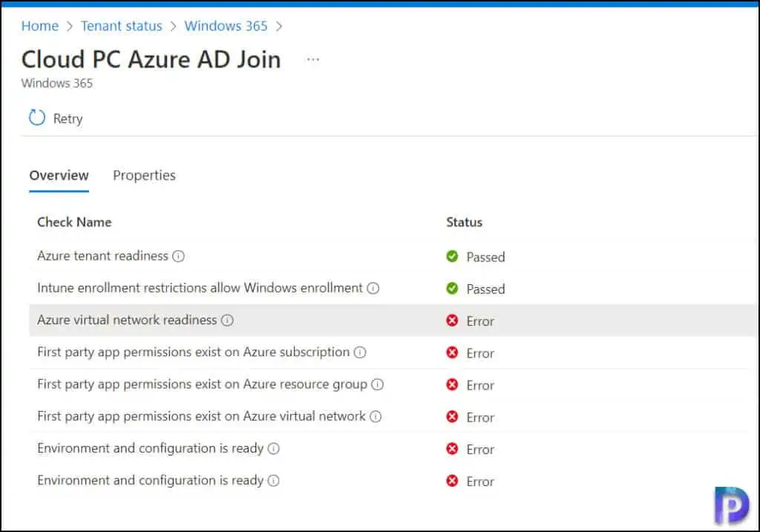Show info icon for Intune enrollment restrictions
The width and height of the screenshot is (760, 532).
point(373,289)
